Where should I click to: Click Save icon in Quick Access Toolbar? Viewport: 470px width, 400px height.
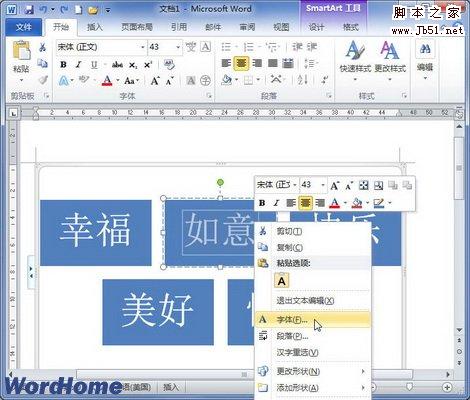(29, 9)
